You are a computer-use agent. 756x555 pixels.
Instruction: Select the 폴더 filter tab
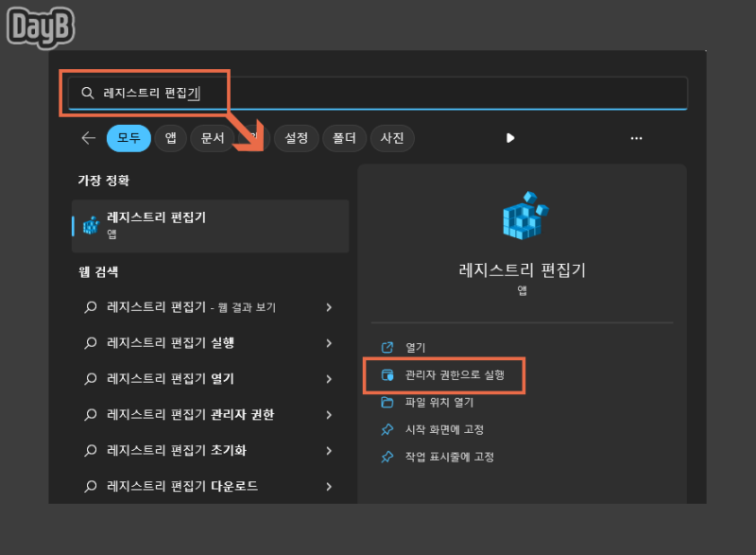344,138
